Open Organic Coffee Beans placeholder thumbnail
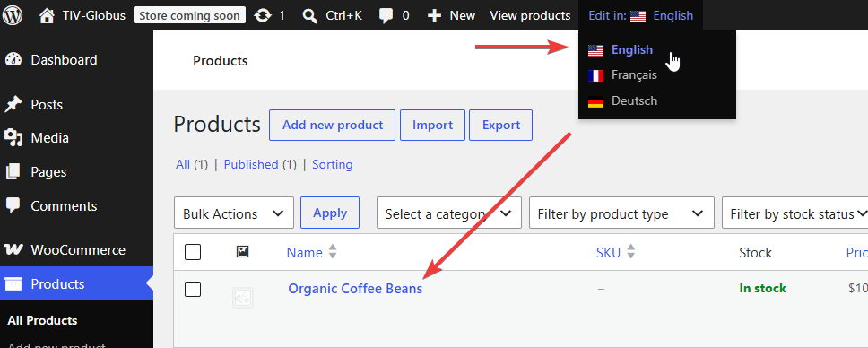This screenshot has height=348, width=868. pos(243,298)
